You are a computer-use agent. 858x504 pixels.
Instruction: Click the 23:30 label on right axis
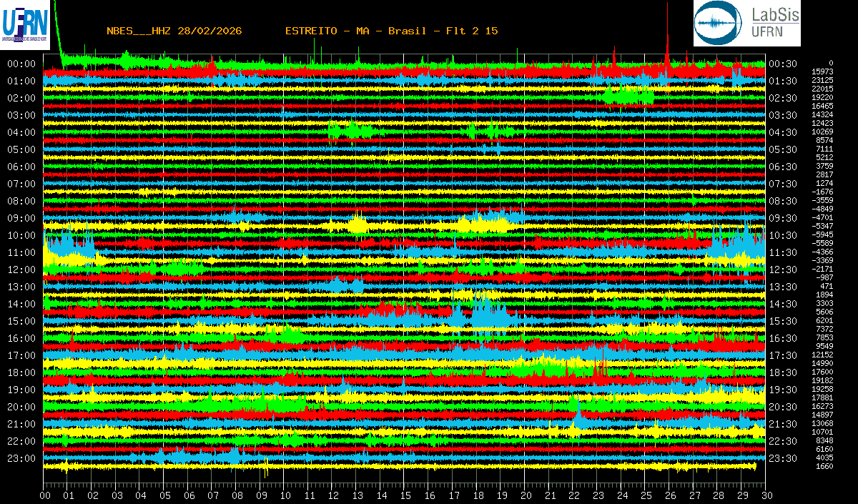point(783,458)
